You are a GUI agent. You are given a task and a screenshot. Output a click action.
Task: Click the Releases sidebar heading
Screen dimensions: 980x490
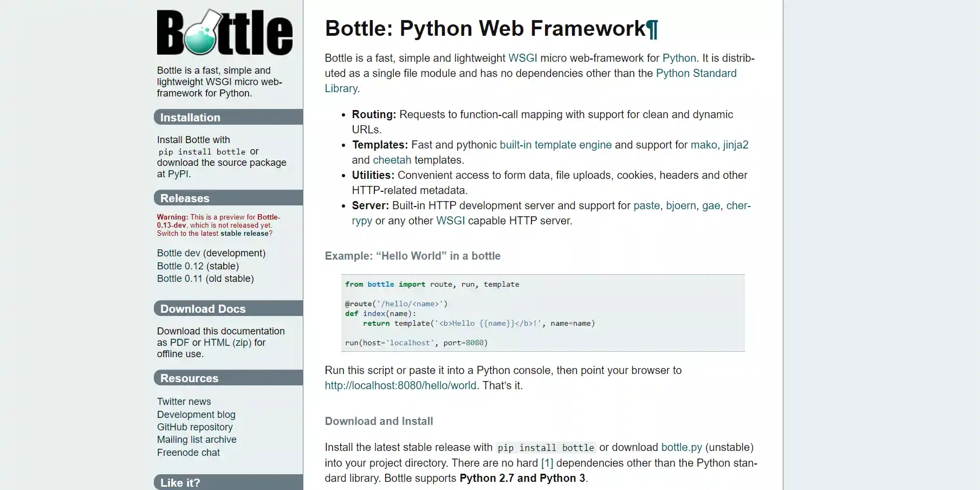tap(228, 198)
